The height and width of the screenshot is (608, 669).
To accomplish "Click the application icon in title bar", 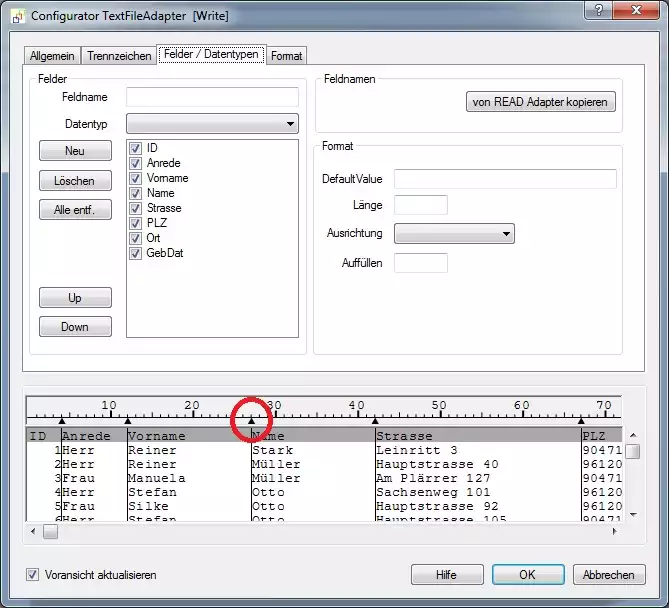I will click(x=17, y=16).
